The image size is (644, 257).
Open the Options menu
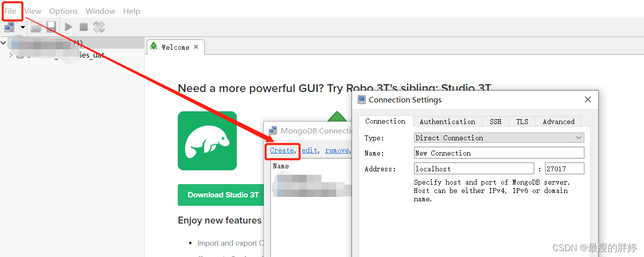point(64,11)
